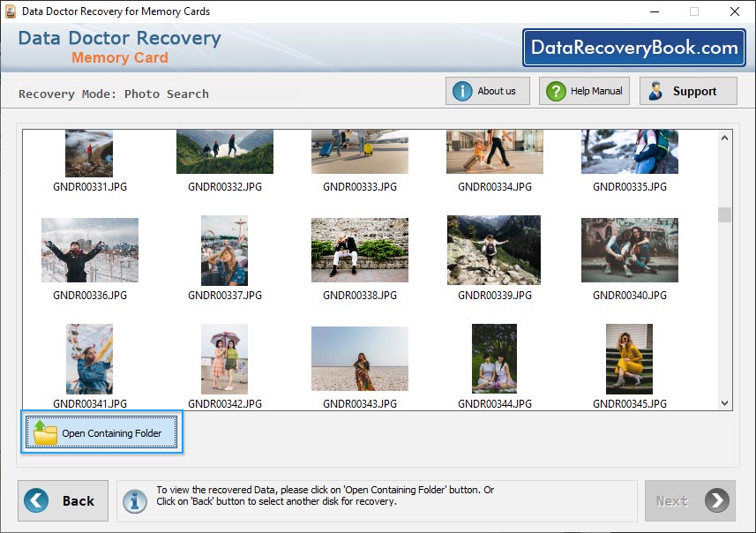This screenshot has width=756, height=533.
Task: Click the information icon in the bottom message bar
Action: click(x=133, y=500)
